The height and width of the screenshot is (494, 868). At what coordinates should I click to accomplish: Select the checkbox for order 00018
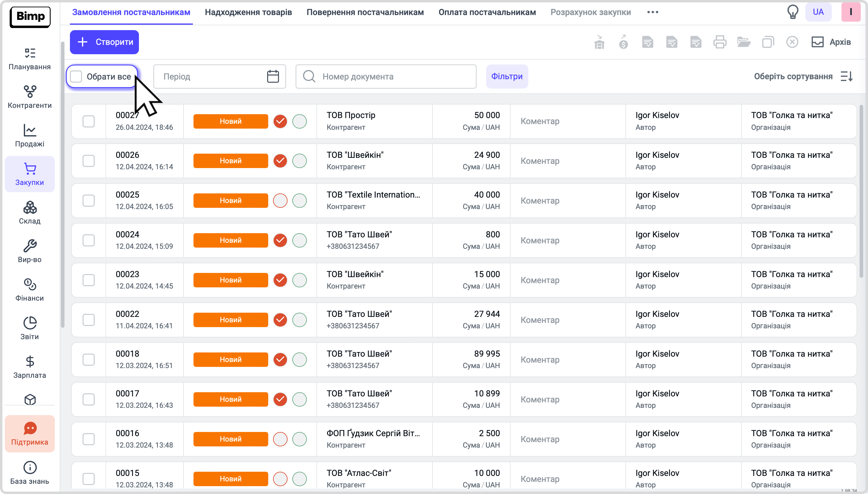click(x=89, y=359)
